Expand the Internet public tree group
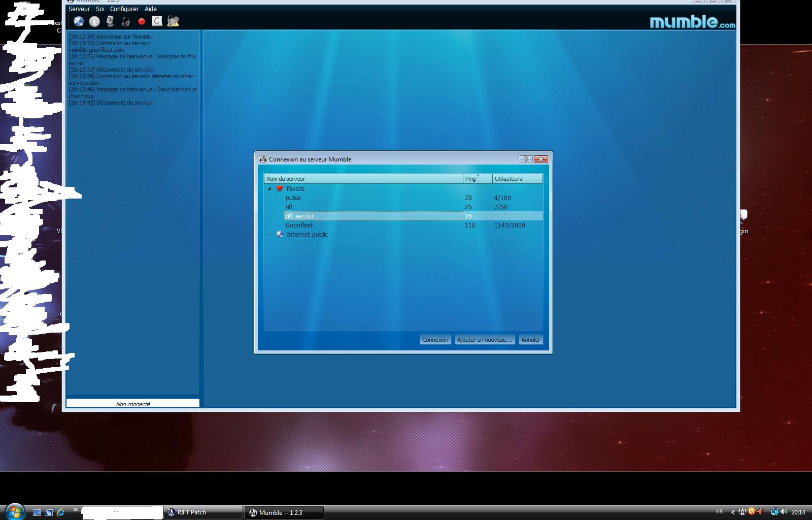 tap(269, 234)
